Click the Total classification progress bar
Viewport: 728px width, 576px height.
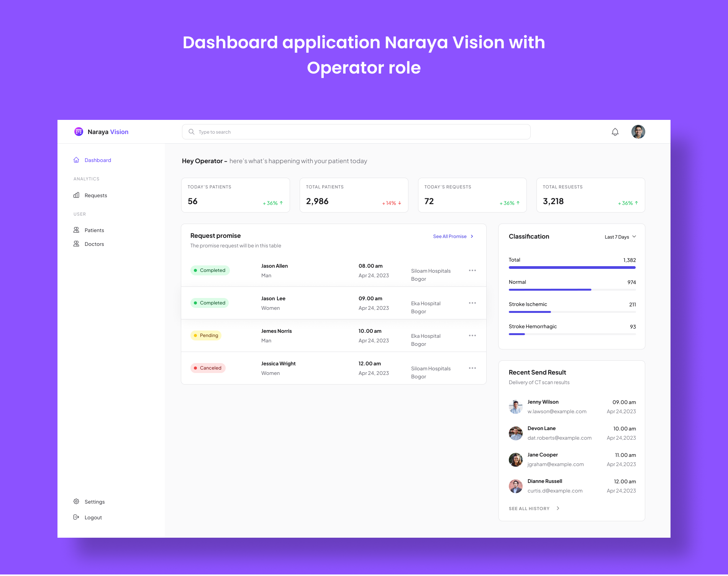point(572,267)
